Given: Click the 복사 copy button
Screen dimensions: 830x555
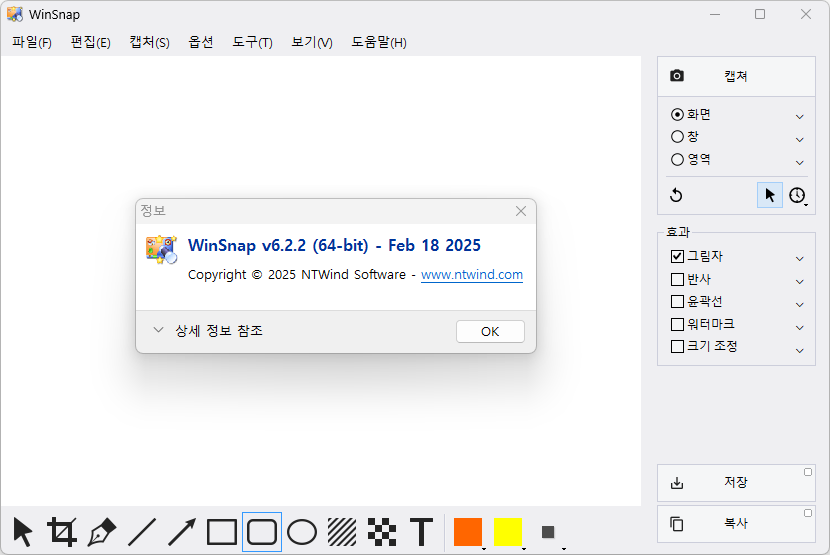Looking at the screenshot, I should 736,524.
